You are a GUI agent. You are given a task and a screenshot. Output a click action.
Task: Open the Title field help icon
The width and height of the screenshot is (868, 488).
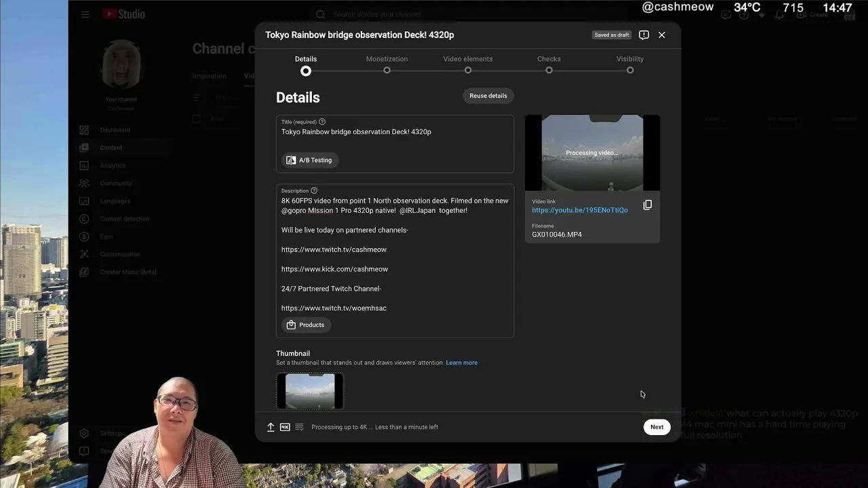pos(322,121)
